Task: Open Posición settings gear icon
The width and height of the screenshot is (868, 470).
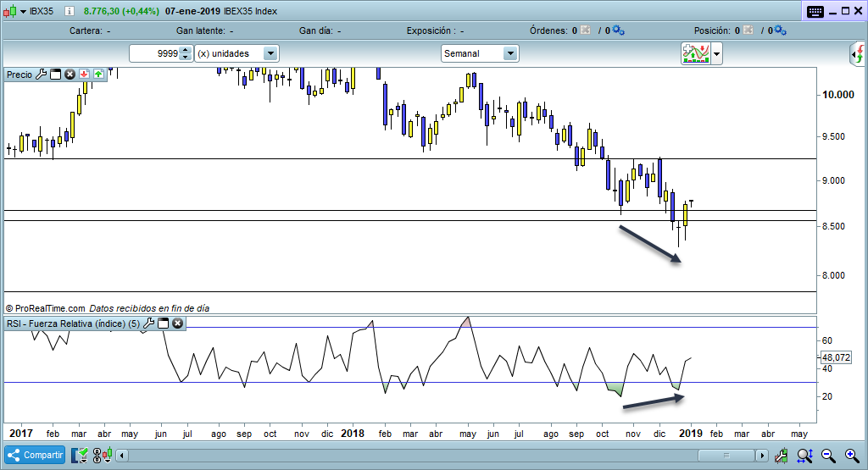Action: [x=780, y=30]
